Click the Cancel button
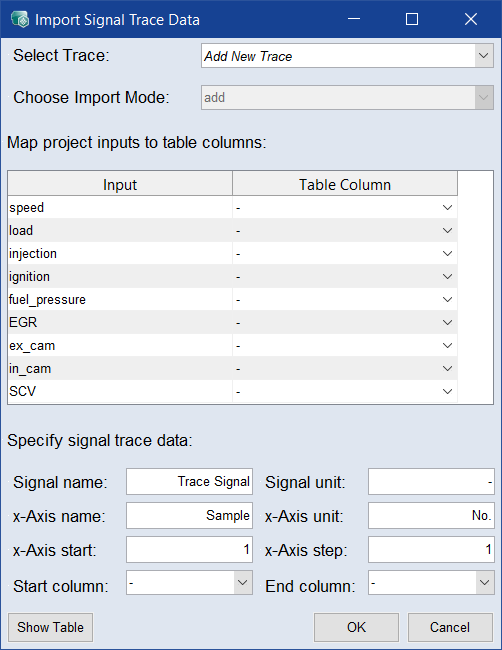This screenshot has width=502, height=650. click(x=450, y=627)
